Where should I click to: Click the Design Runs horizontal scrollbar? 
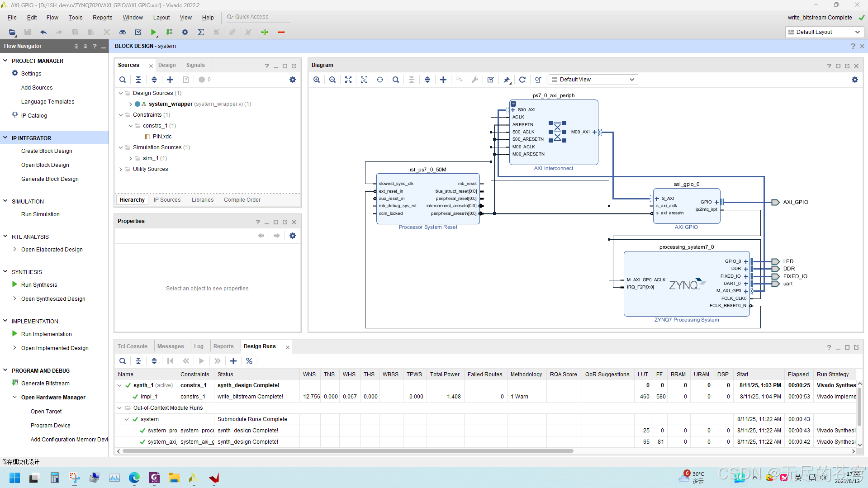[x=348, y=451]
